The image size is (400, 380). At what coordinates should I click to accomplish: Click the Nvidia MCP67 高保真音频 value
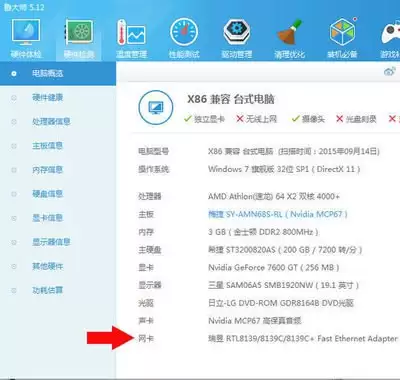[255, 321]
